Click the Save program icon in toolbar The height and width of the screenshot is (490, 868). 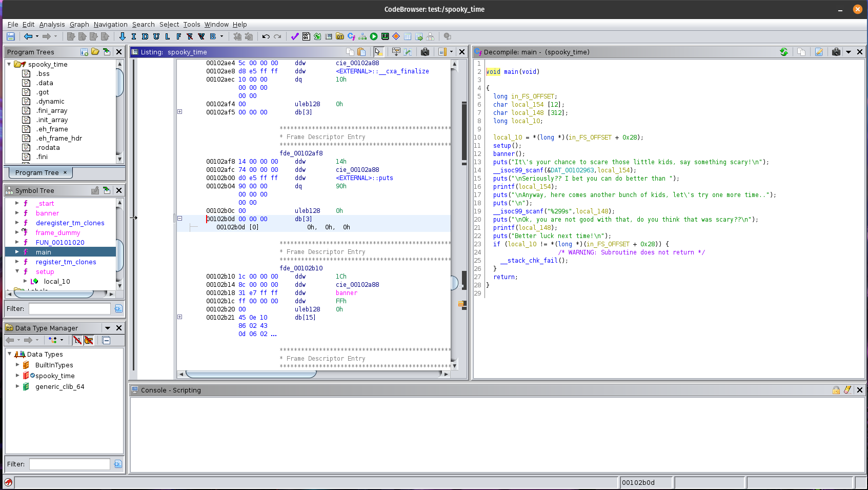[11, 36]
